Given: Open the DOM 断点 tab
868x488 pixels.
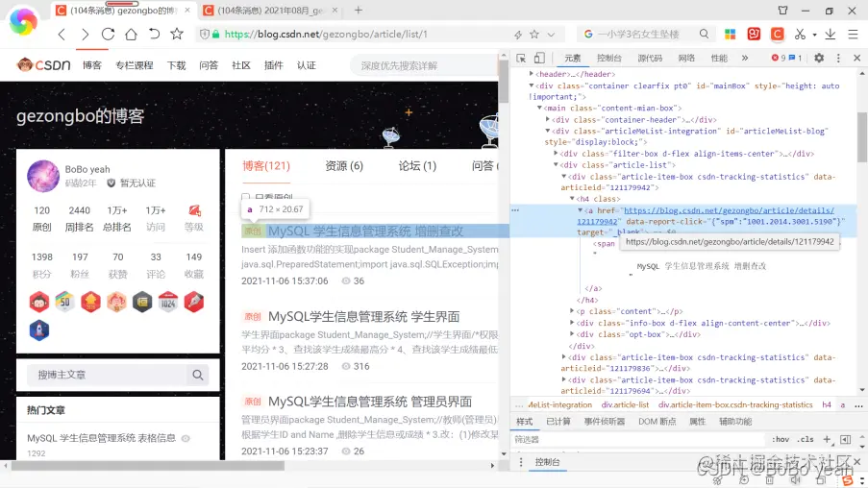Looking at the screenshot, I should click(657, 422).
